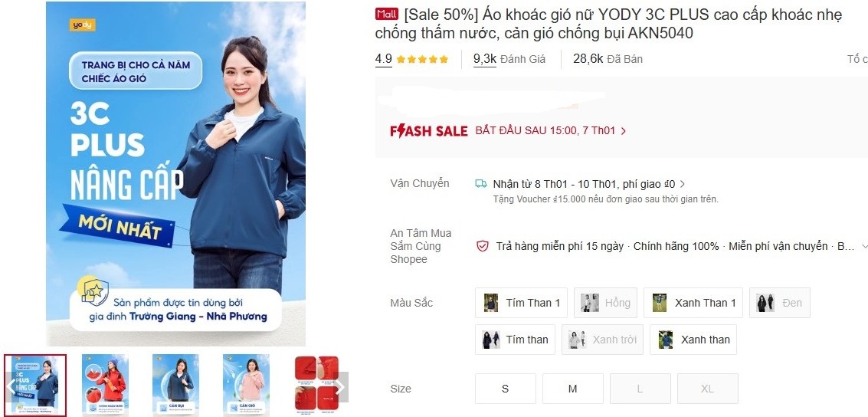Click previous arrow in thumbnail carousel
Viewport: 868px width, 417px height.
[x=11, y=386]
